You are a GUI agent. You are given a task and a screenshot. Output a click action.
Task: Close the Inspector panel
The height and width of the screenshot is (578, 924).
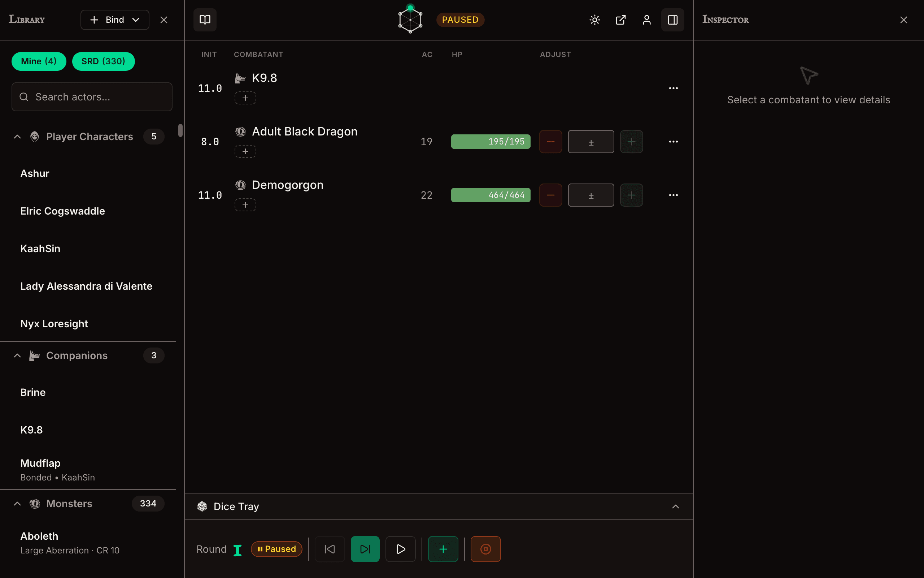[x=903, y=20]
